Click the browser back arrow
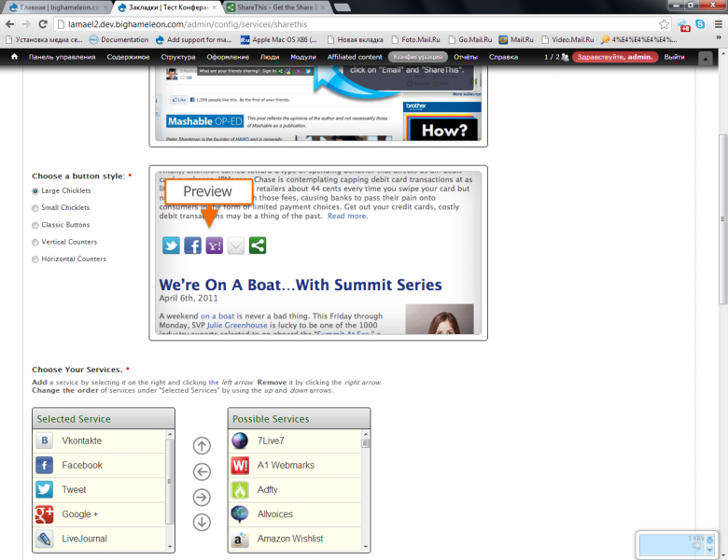The image size is (728, 560). [9, 24]
